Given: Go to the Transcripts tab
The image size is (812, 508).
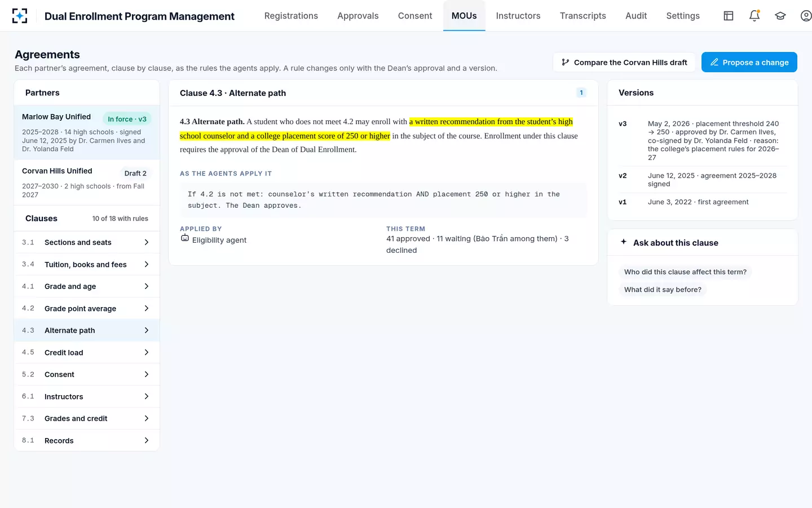Looking at the screenshot, I should click(583, 16).
